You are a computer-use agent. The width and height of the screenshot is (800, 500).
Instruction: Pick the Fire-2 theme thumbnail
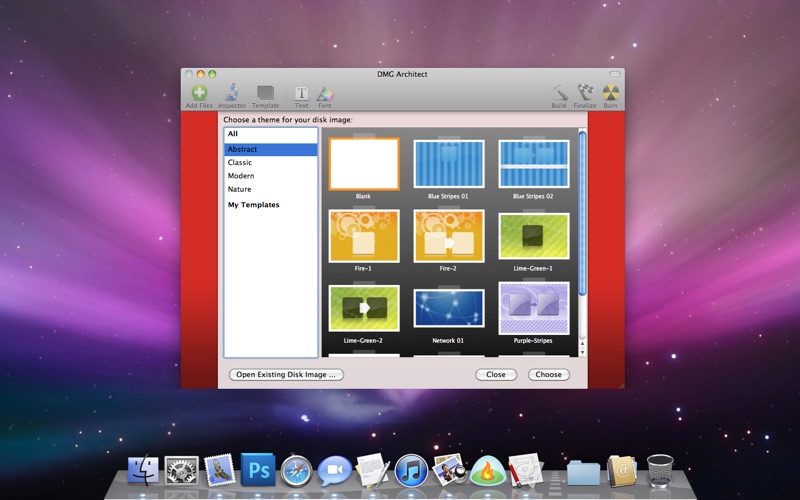coord(449,236)
